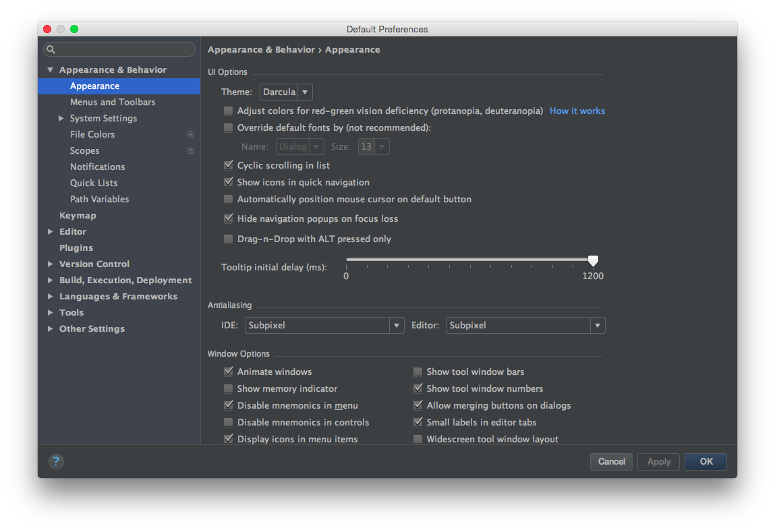Click the project-level icon beside File Colors
This screenshot has height=532, width=775.
[190, 135]
